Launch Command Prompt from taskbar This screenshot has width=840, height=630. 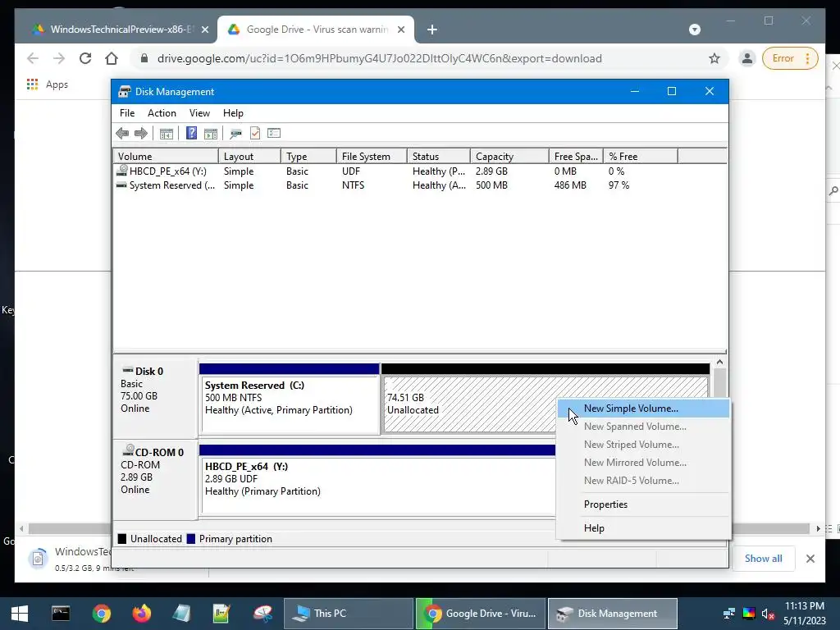coord(61,613)
